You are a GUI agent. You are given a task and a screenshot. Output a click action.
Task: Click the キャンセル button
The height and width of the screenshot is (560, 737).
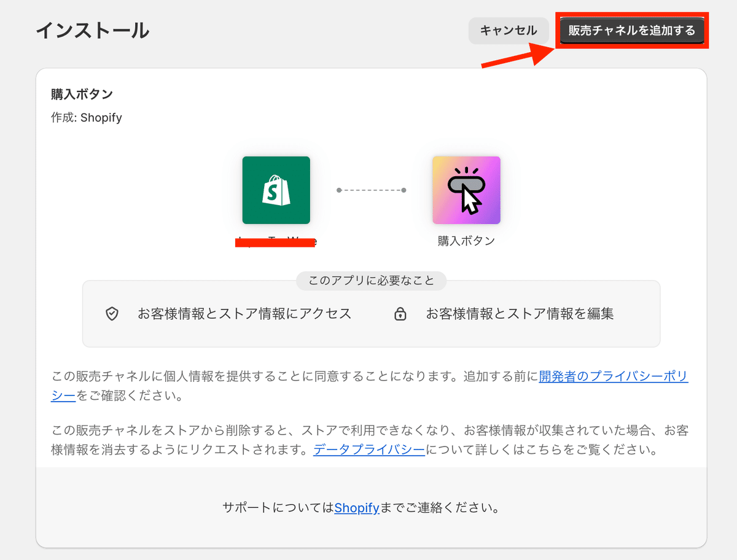(509, 31)
